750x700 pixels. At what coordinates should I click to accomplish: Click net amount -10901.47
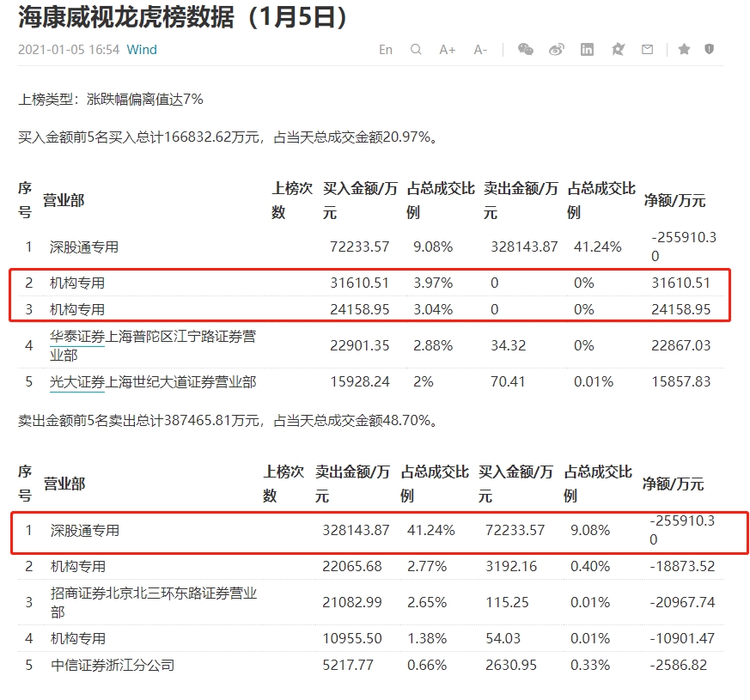(x=682, y=639)
